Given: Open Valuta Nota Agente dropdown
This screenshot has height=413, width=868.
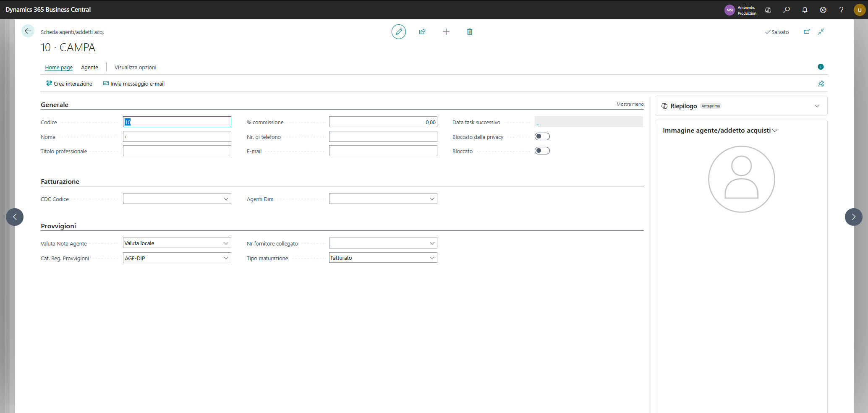Looking at the screenshot, I should [226, 243].
